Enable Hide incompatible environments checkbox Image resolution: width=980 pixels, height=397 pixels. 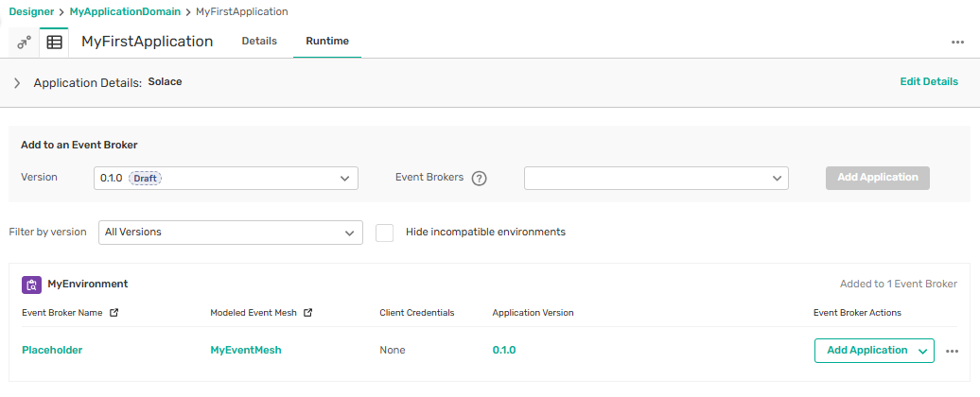coord(385,233)
